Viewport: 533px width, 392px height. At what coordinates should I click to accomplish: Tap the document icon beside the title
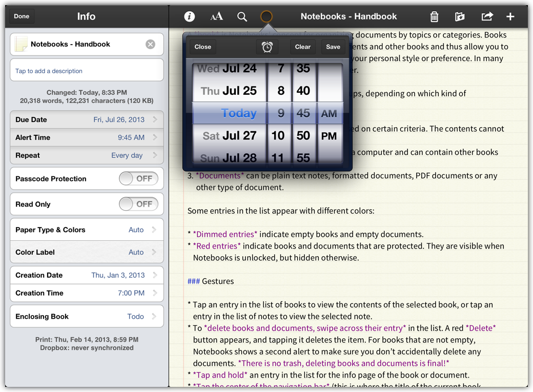(20, 44)
